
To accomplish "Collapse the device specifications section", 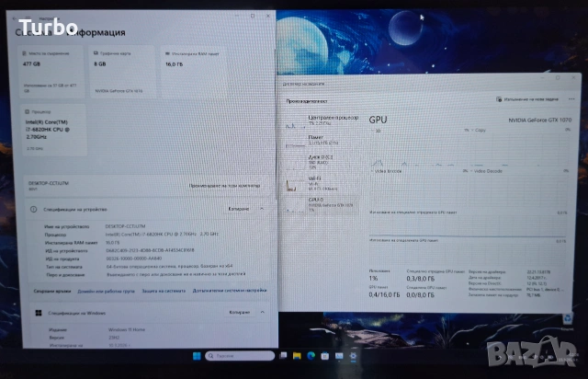I will pos(262,209).
